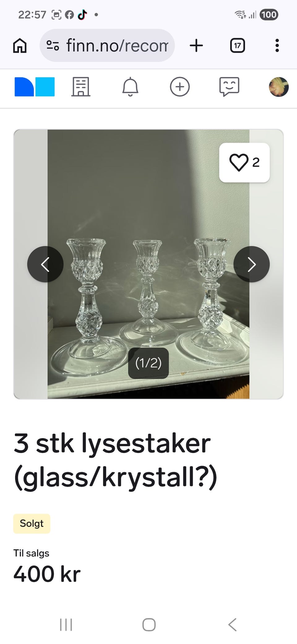Open the building listings icon
The image size is (297, 644).
81,87
